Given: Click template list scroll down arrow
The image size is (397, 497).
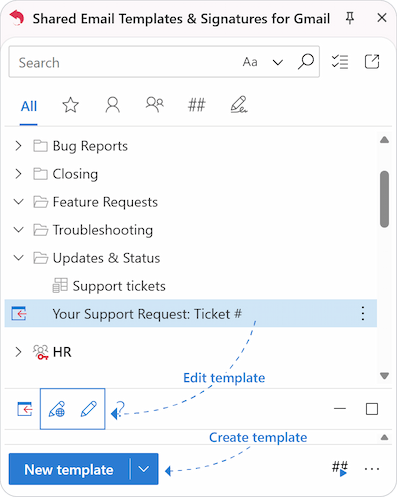Looking at the screenshot, I should pos(384,376).
